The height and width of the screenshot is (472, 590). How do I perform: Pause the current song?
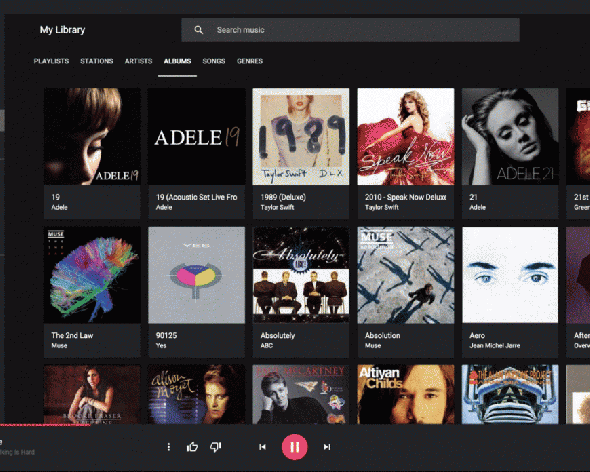(295, 447)
